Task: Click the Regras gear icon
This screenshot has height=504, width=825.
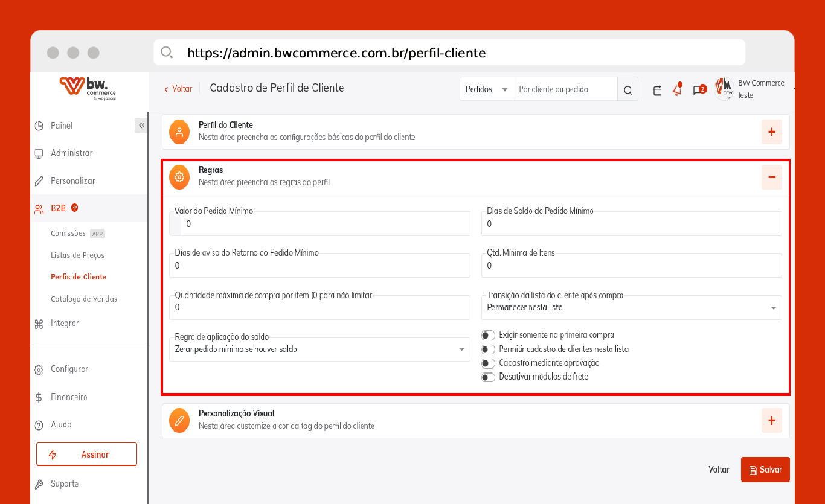Action: [179, 177]
